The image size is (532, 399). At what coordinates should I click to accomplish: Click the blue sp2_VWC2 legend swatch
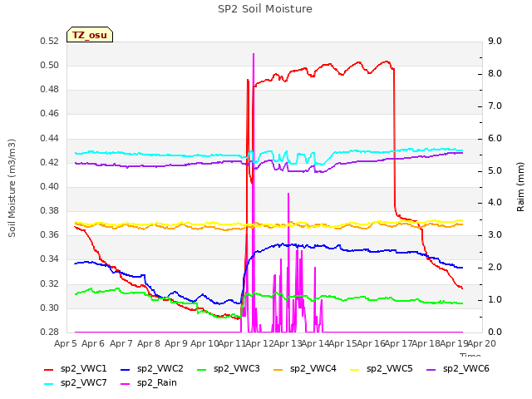click(126, 370)
